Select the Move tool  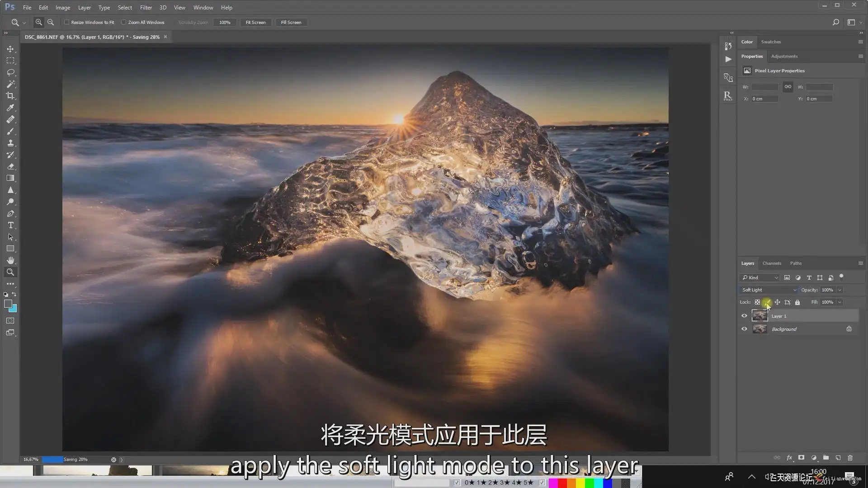(x=10, y=49)
